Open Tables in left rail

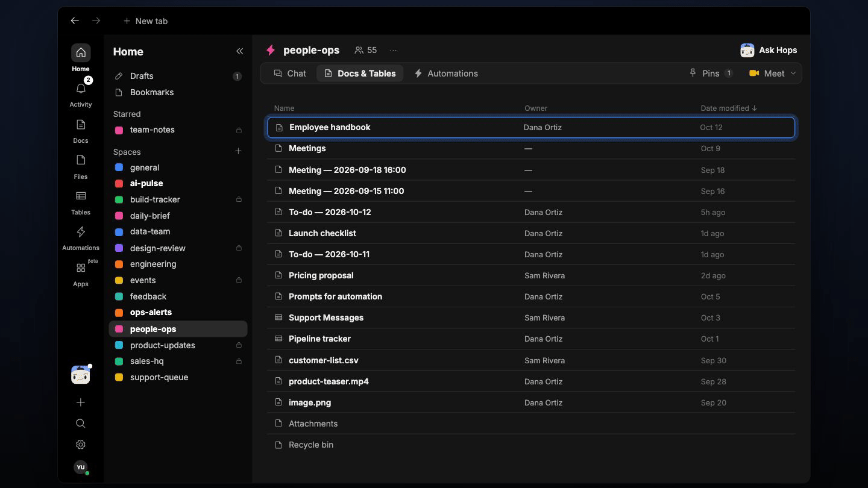point(81,196)
